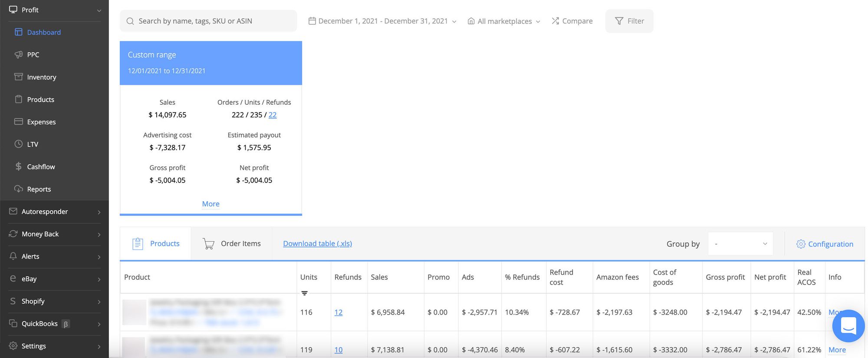The height and width of the screenshot is (358, 868).
Task: Click the marketplace house icon
Action: tap(471, 21)
